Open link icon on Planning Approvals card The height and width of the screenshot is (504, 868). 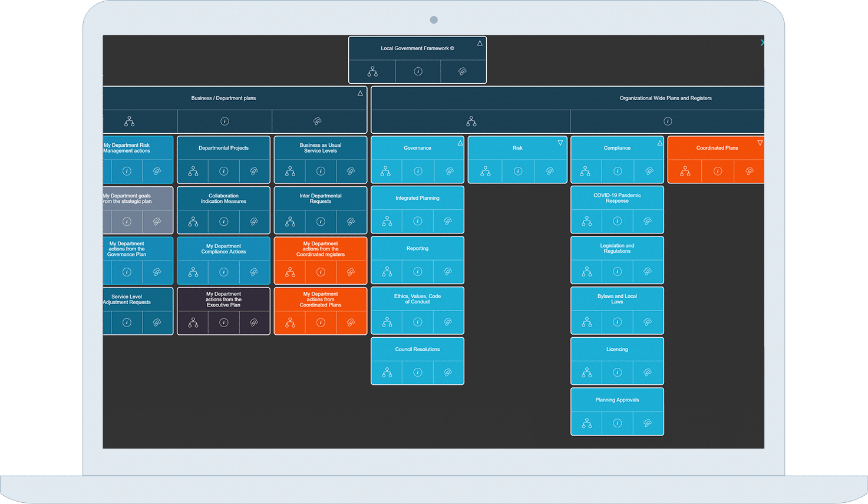[647, 423]
